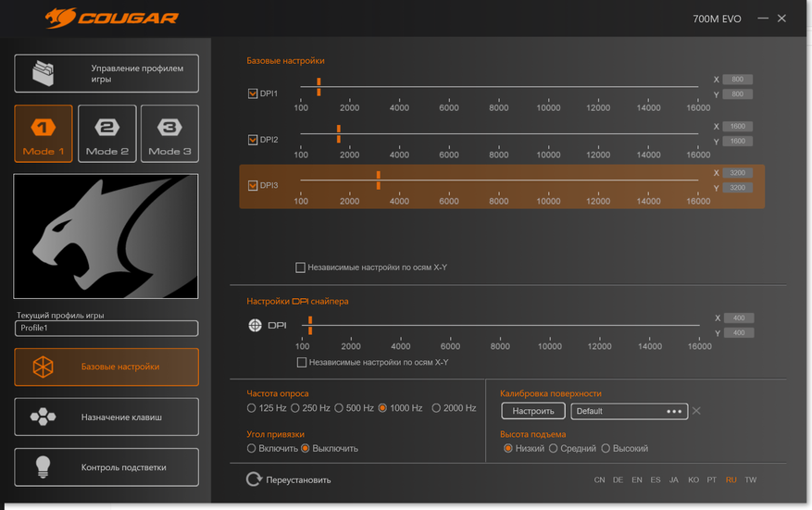Viewport: 812px width, 510px height.
Task: Select Низкий lift height
Action: click(508, 448)
